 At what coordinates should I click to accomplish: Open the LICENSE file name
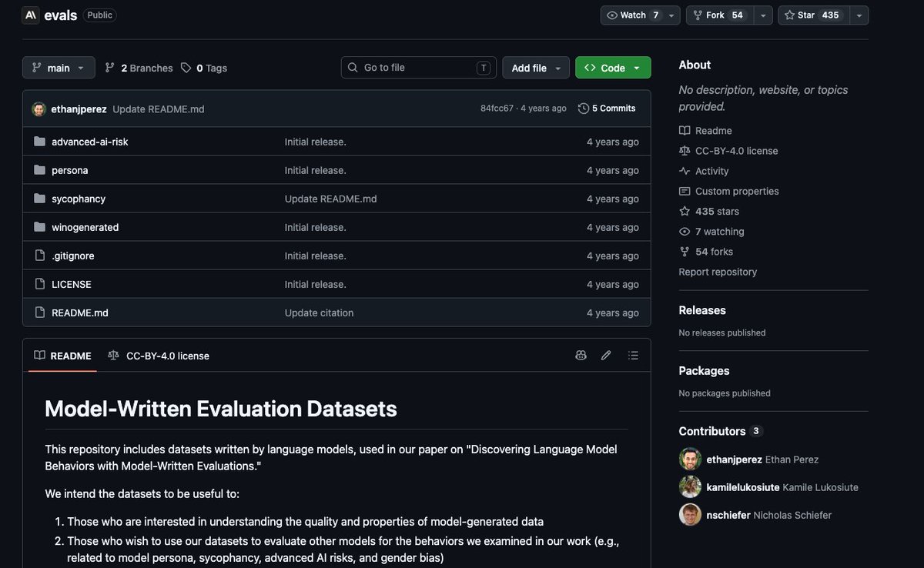coord(72,284)
